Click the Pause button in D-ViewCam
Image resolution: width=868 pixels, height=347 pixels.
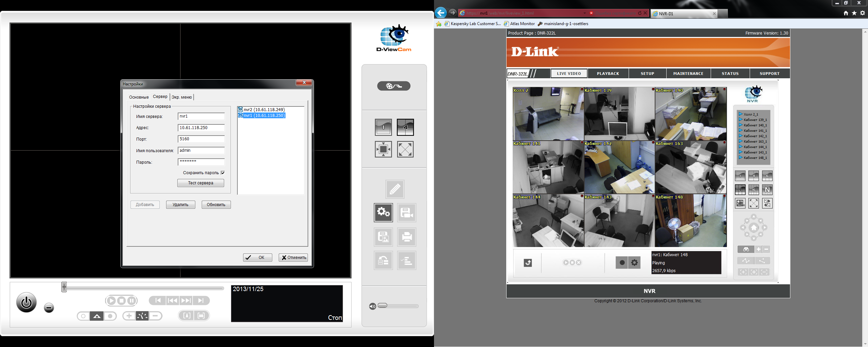coord(132,301)
